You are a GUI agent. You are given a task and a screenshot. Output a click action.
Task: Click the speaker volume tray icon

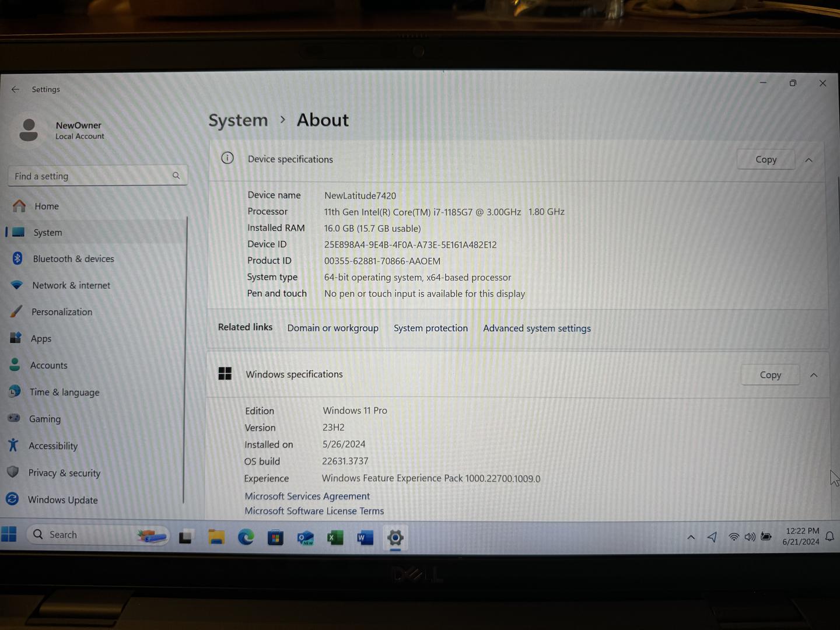[x=750, y=537]
